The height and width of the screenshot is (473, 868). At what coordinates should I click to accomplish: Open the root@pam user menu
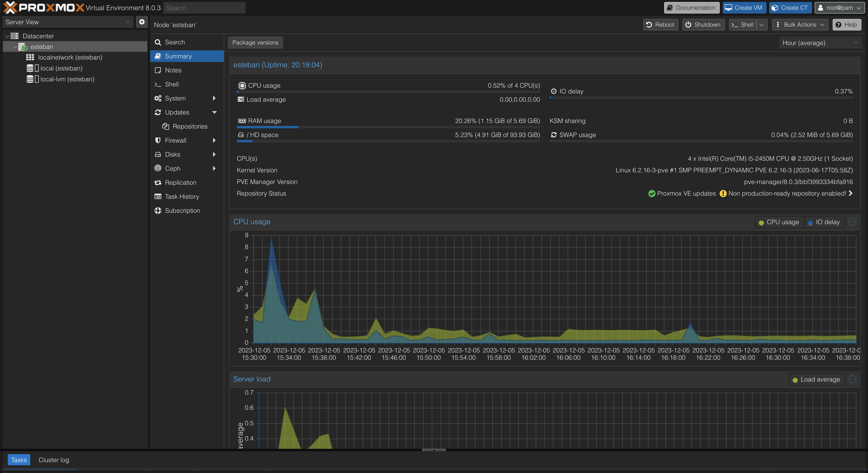pyautogui.click(x=839, y=8)
